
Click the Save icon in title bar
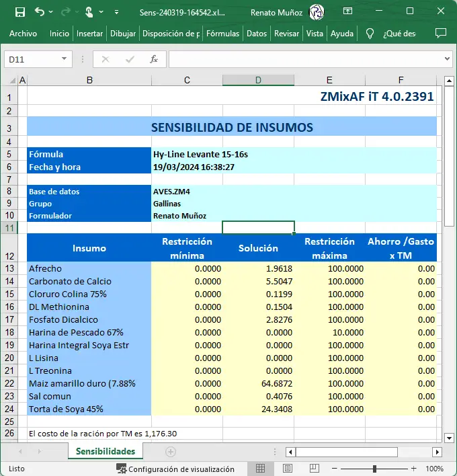19,12
